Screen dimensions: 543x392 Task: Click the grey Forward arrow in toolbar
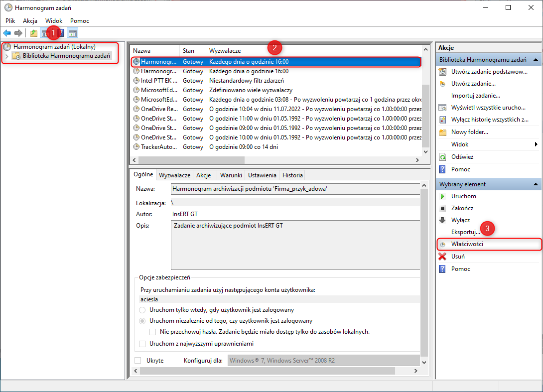pos(18,33)
